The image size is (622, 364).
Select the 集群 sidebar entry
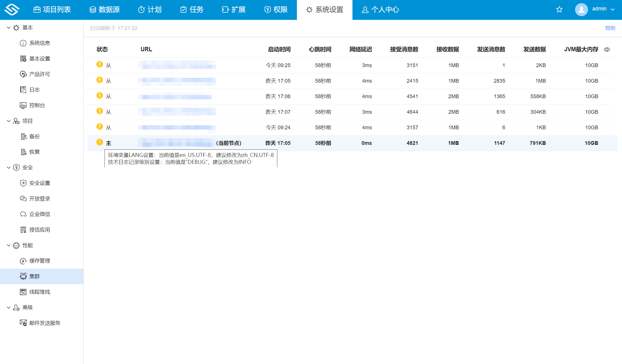pos(35,276)
